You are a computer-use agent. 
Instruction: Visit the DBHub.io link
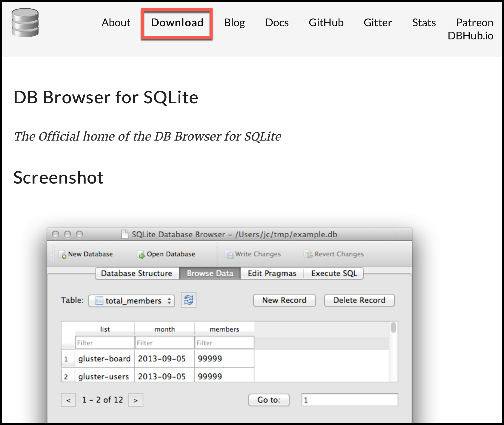pyautogui.click(x=470, y=36)
